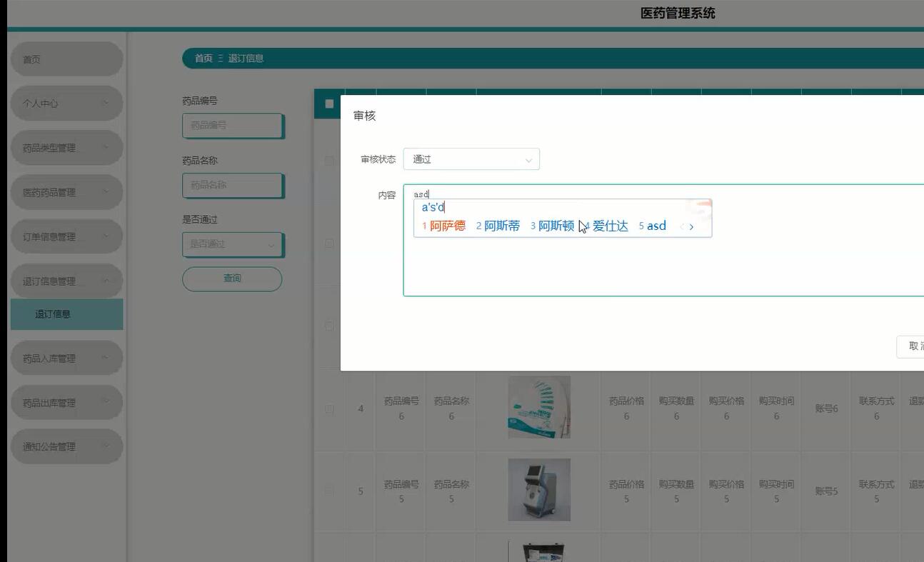Check the checkbox for row 4
The height and width of the screenshot is (562, 924).
[x=328, y=408]
